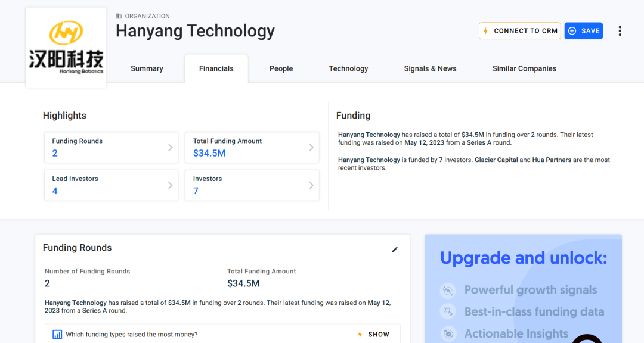Open the Similar Companies tab
The width and height of the screenshot is (644, 343).
[x=524, y=68]
